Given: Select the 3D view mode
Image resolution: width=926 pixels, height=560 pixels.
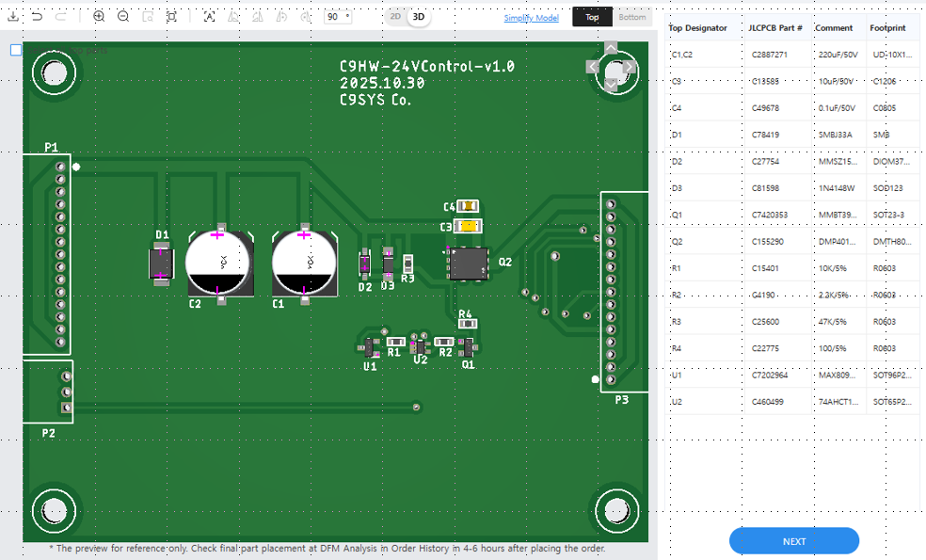Looking at the screenshot, I should (419, 17).
